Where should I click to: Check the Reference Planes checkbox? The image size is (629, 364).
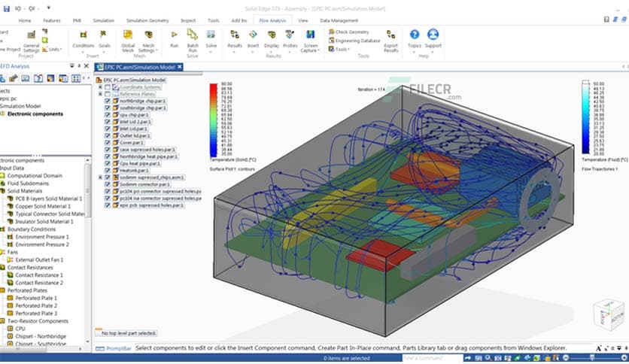(108, 94)
